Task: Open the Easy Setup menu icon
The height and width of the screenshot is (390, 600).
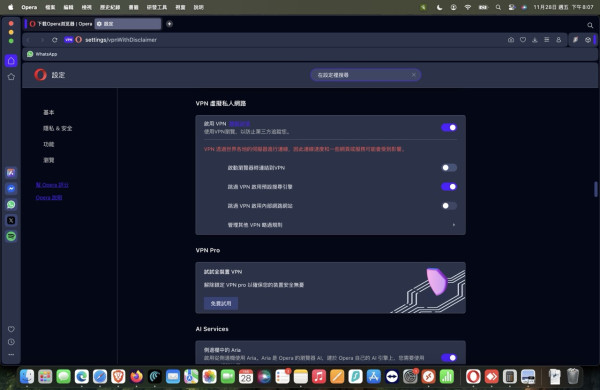Action: click(x=546, y=40)
